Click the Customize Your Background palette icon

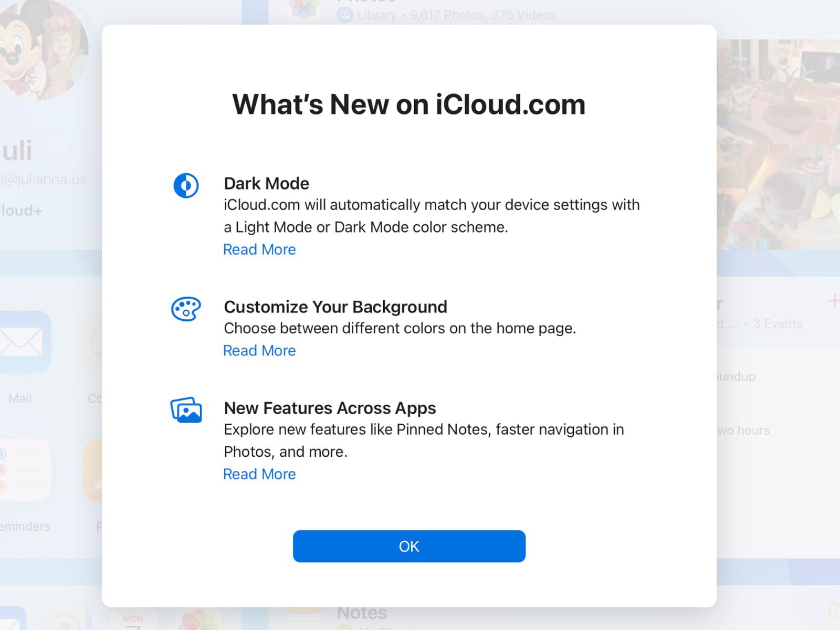(186, 309)
